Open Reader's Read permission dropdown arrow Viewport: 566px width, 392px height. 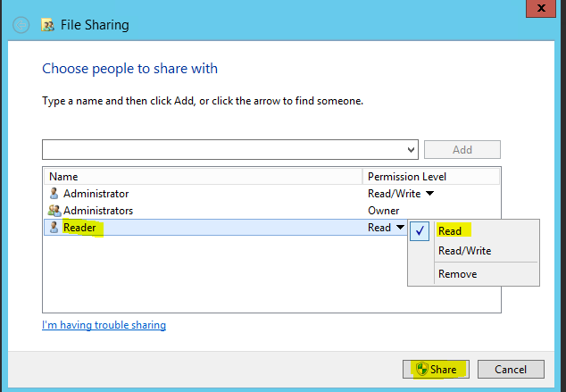point(400,228)
